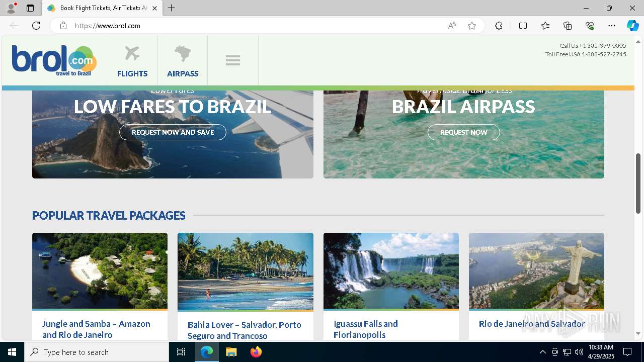
Task: Refresh the page in the browser
Action: (x=36, y=26)
